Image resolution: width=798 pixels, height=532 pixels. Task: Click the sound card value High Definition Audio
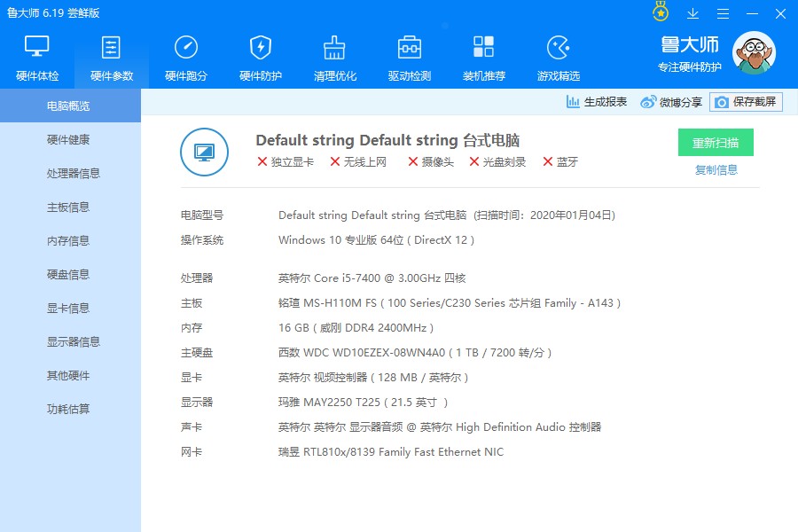click(439, 426)
